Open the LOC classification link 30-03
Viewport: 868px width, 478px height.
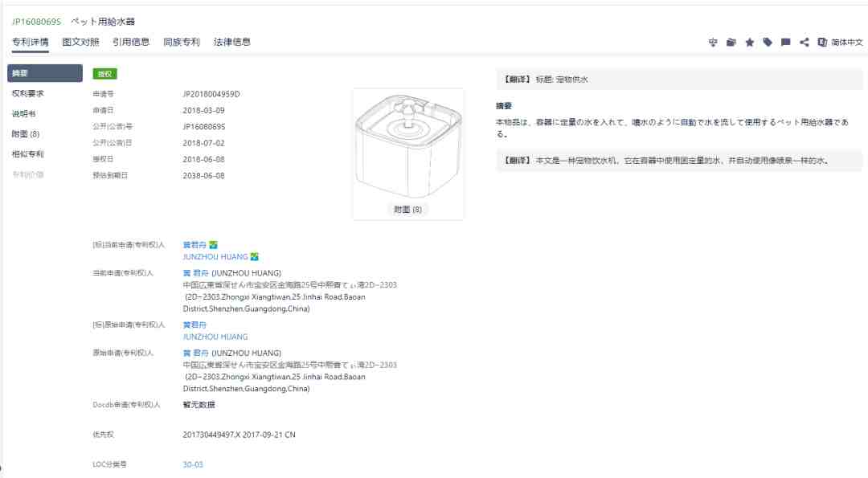[x=193, y=464]
